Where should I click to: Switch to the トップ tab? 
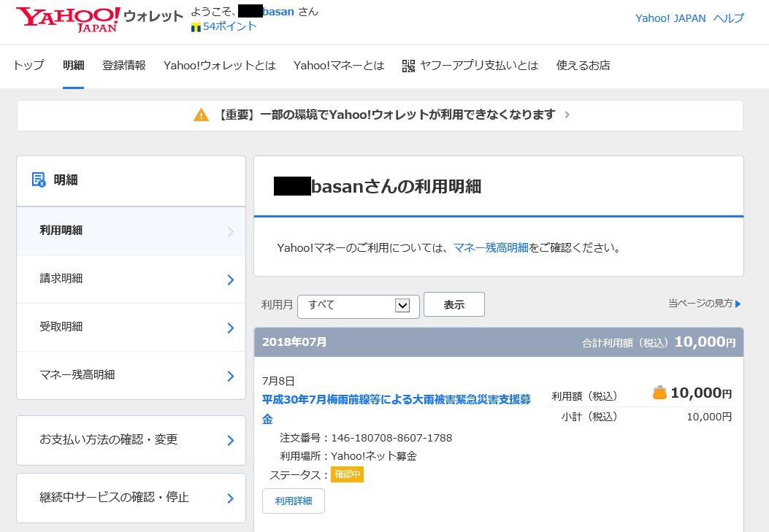[x=28, y=65]
